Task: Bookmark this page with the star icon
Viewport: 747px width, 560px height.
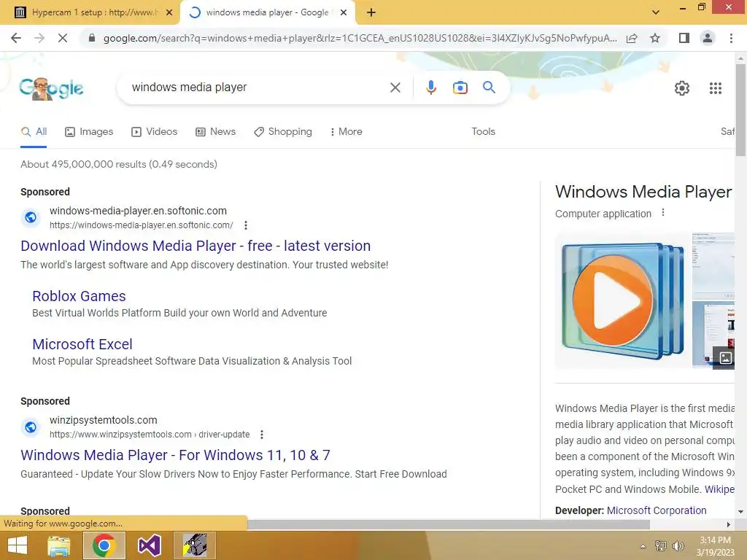Action: click(x=655, y=38)
